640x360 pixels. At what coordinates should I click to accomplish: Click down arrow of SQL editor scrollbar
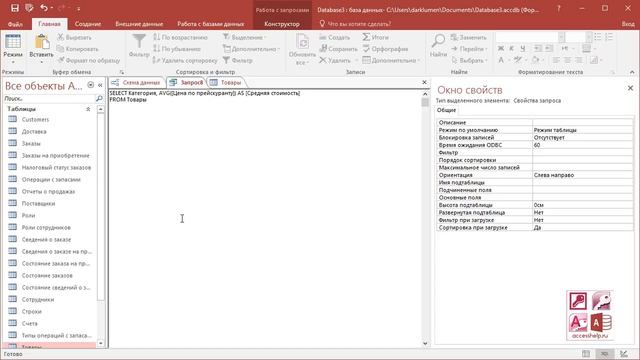coord(425,343)
